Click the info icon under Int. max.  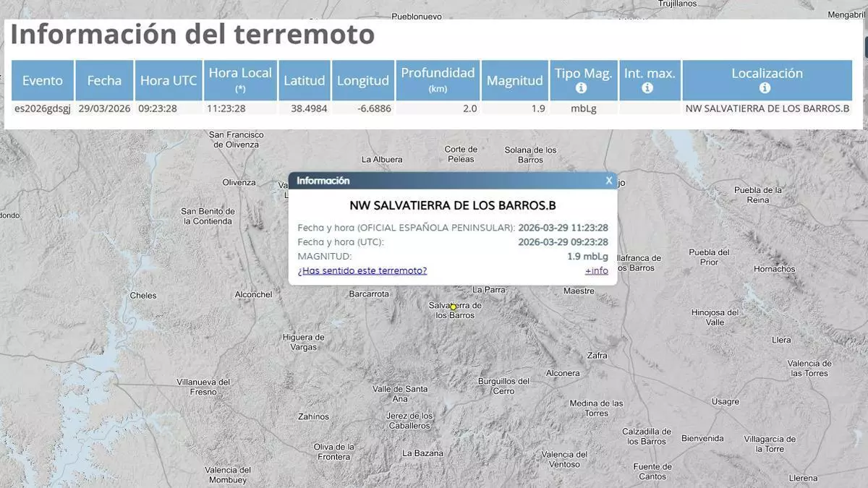click(647, 88)
